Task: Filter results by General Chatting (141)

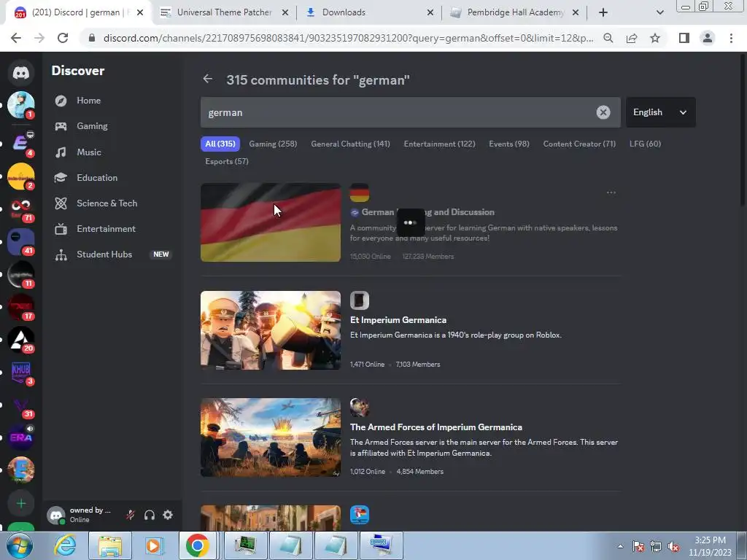Action: tap(350, 144)
